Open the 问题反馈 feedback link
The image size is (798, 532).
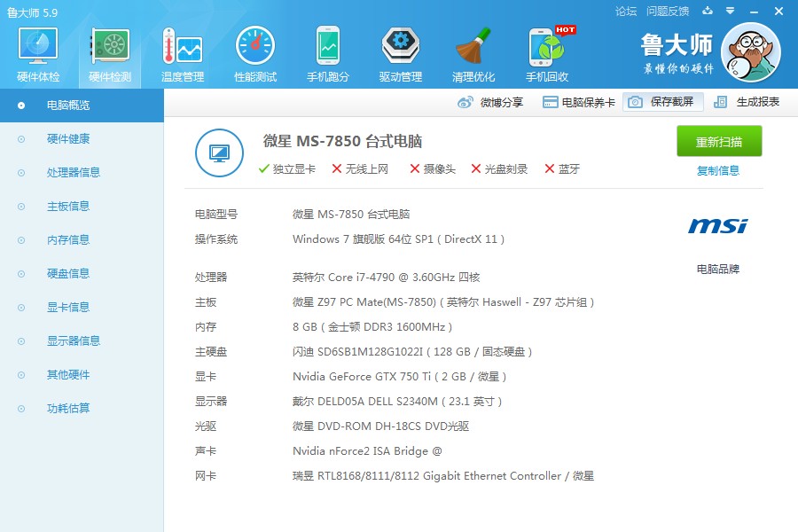click(667, 12)
